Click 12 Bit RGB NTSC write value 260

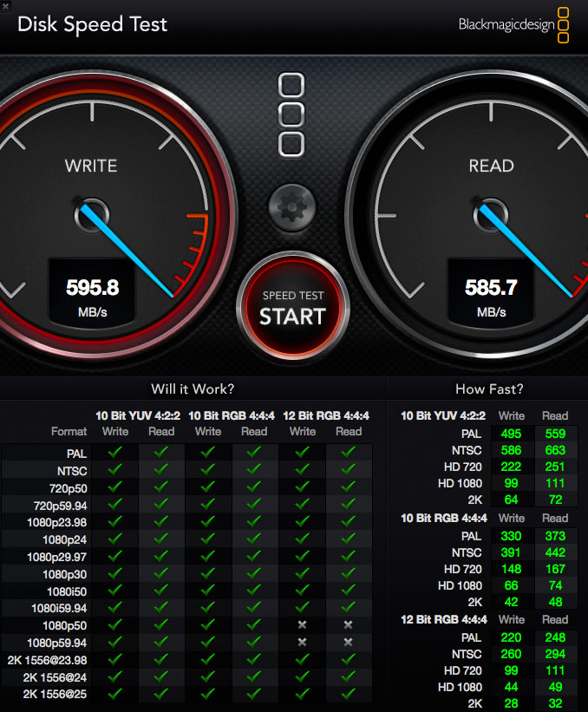(511, 654)
